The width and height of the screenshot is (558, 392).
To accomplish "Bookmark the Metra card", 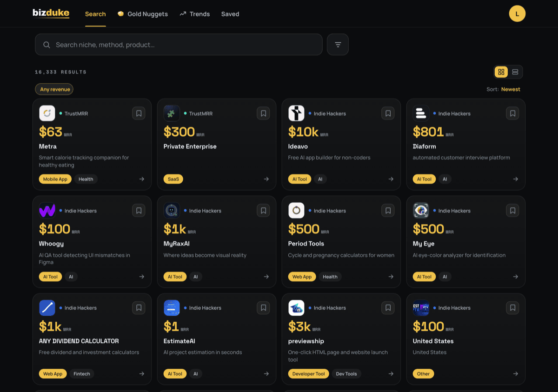I will [x=139, y=113].
